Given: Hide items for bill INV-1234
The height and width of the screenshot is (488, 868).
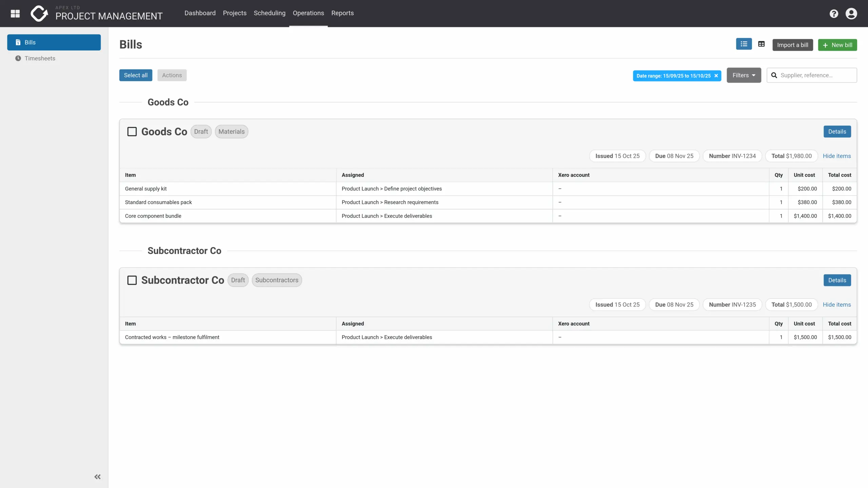Looking at the screenshot, I should (x=836, y=156).
